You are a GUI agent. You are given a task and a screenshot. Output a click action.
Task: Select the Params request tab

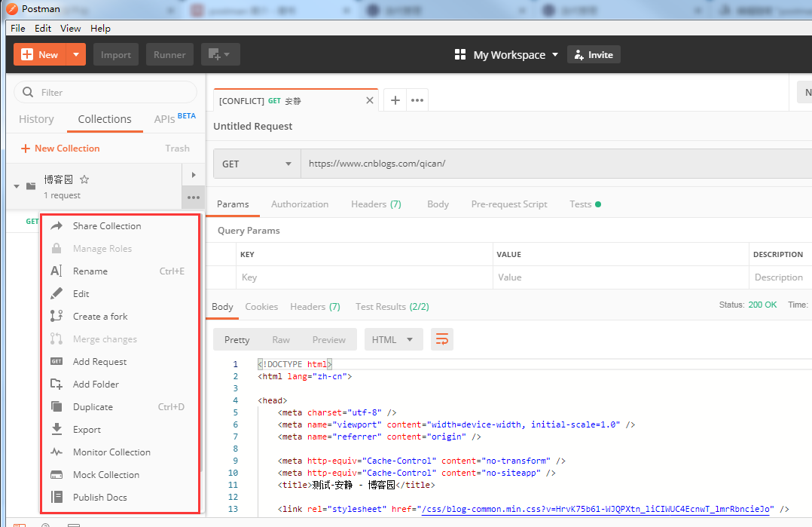point(233,204)
